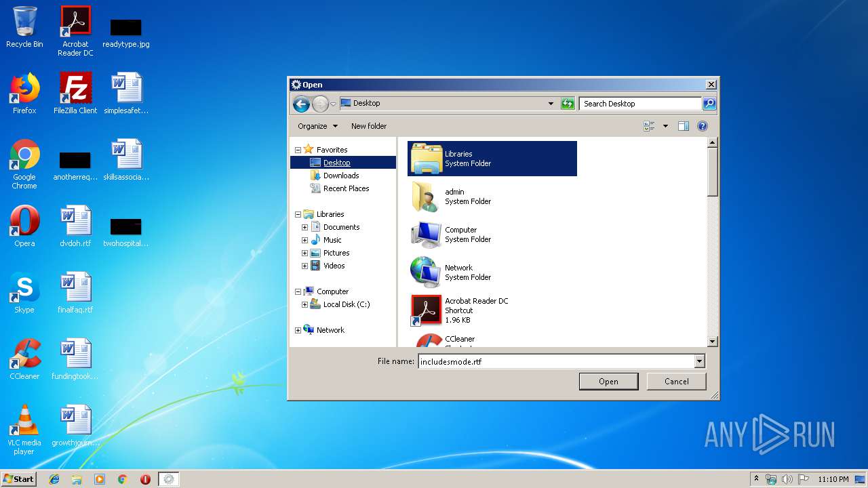Screen dimensions: 868x488
Task: Select Network system folder in file list
Action: click(492, 272)
